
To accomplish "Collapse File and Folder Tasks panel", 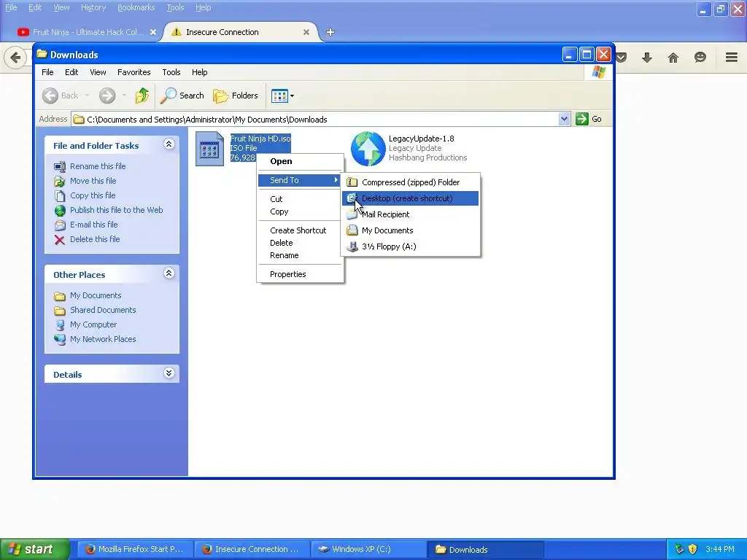I will [169, 144].
